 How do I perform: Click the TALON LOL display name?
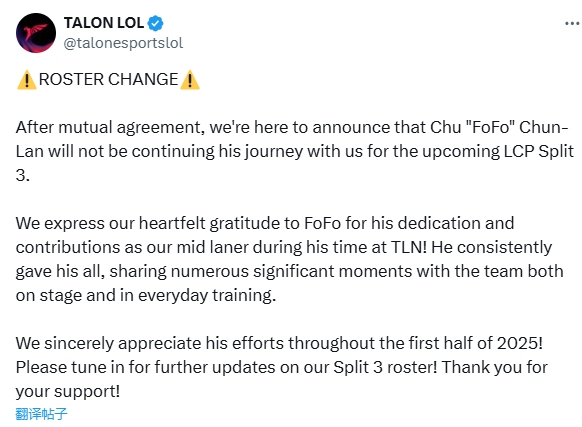point(104,23)
